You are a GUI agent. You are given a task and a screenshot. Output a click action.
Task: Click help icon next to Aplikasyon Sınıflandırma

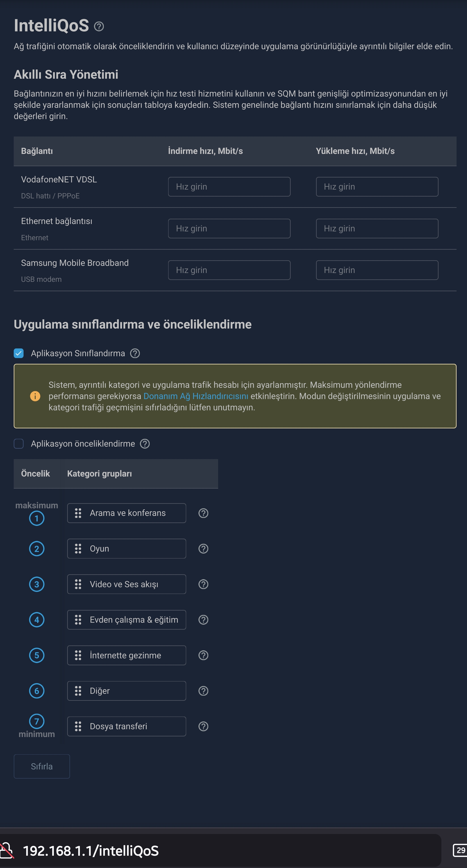pos(135,353)
